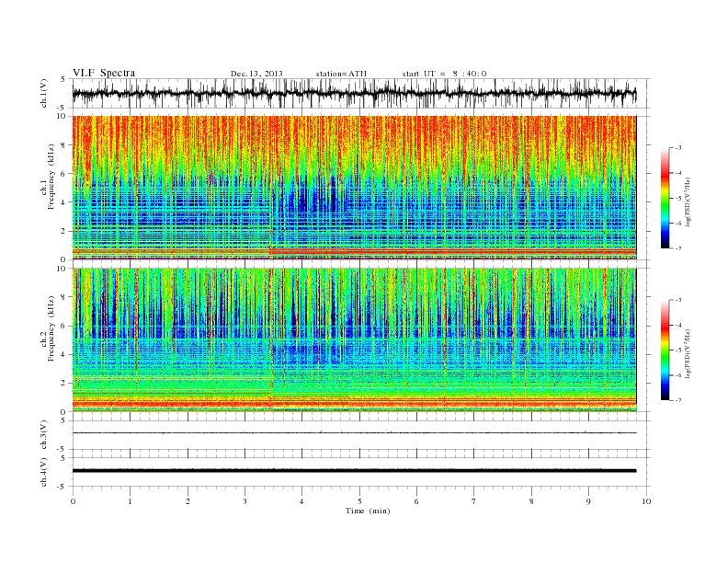The width and height of the screenshot is (728, 563).
Task: Click the ch.3 flat voltage trace
Action: click(354, 433)
